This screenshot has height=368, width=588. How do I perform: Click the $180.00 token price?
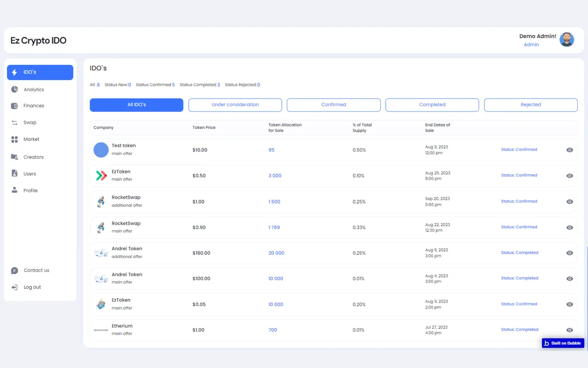point(201,253)
